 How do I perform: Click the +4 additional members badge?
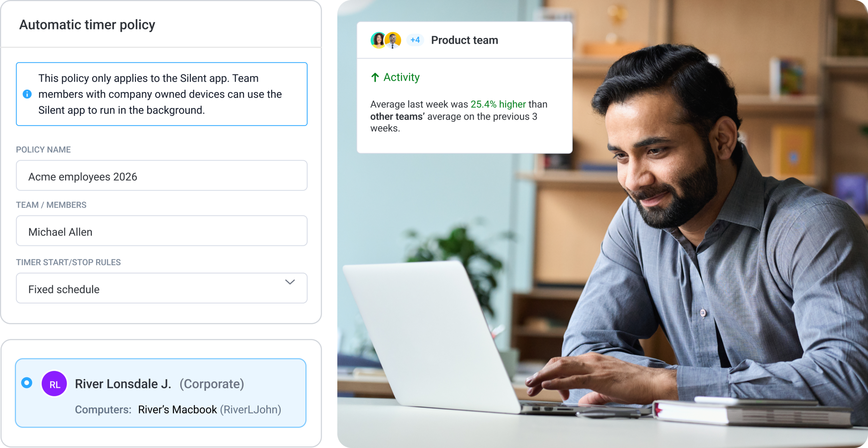[415, 40]
